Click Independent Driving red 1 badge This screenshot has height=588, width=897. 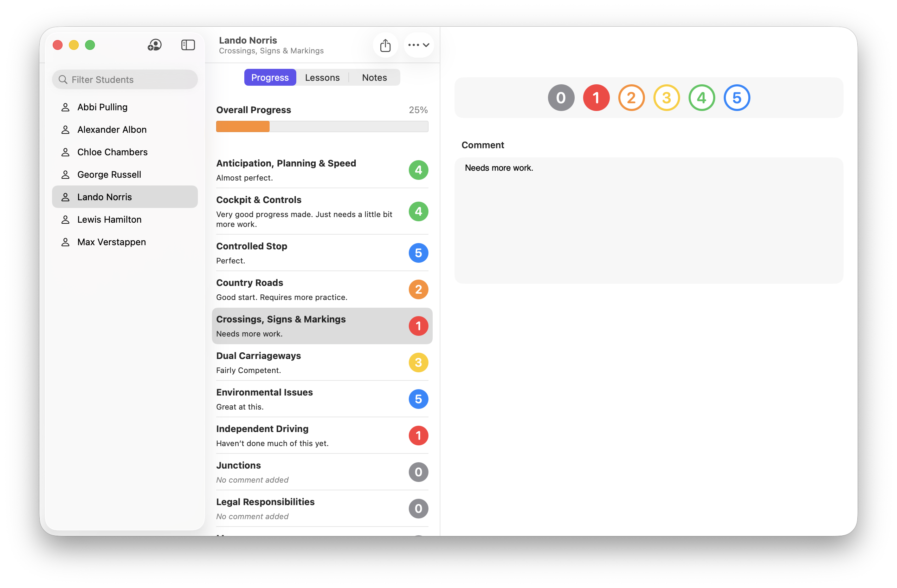pyautogui.click(x=418, y=436)
